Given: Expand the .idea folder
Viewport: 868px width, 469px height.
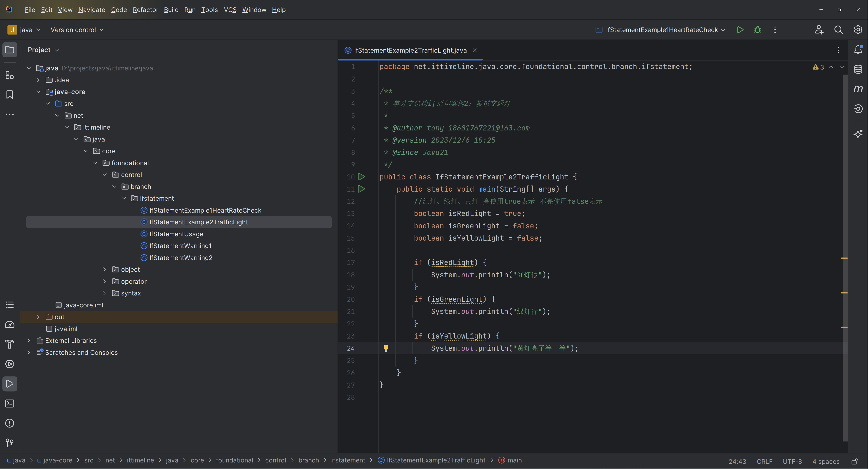Looking at the screenshot, I should coord(38,80).
